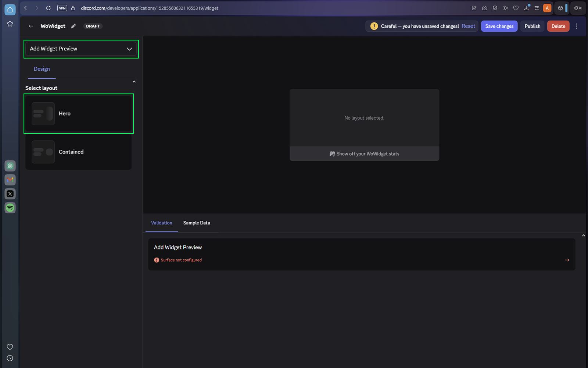Screen dimensions: 588x368
Task: Click the red Surface not configured error icon
Action: [157, 260]
